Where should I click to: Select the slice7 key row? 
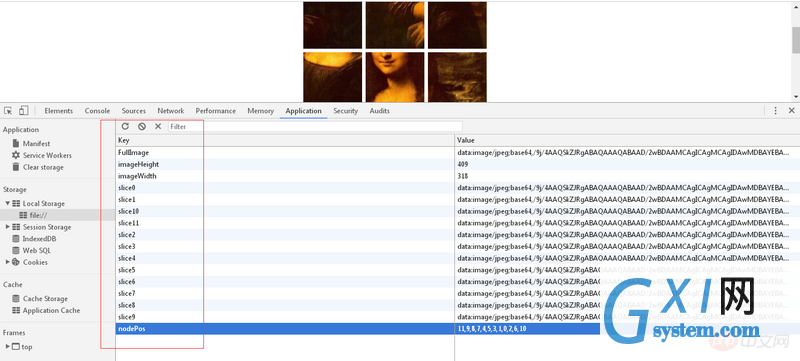tap(285, 293)
